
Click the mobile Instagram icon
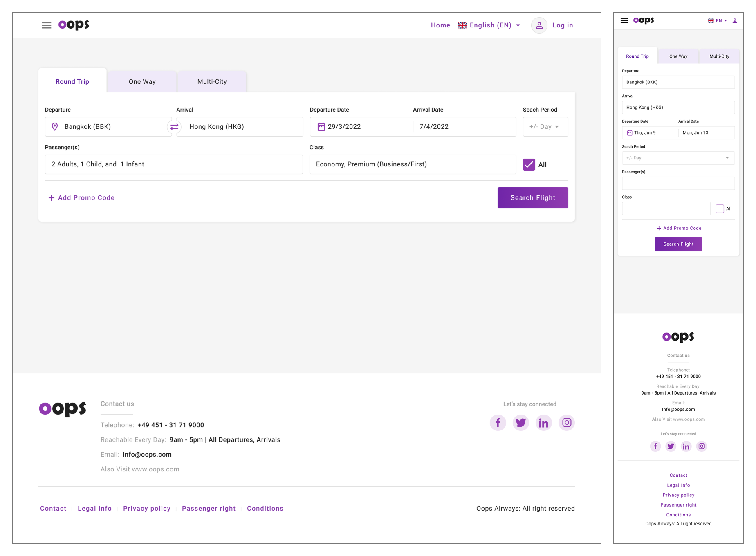[x=702, y=446]
